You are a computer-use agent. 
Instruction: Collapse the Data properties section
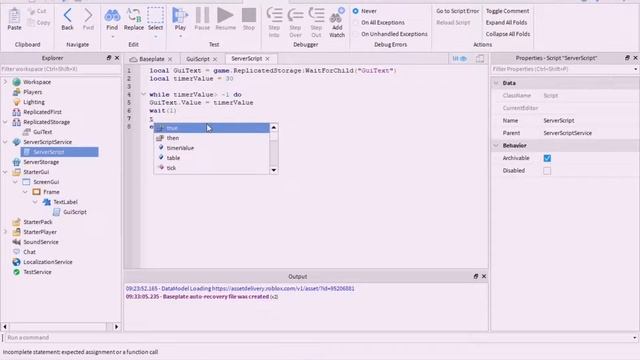496,83
